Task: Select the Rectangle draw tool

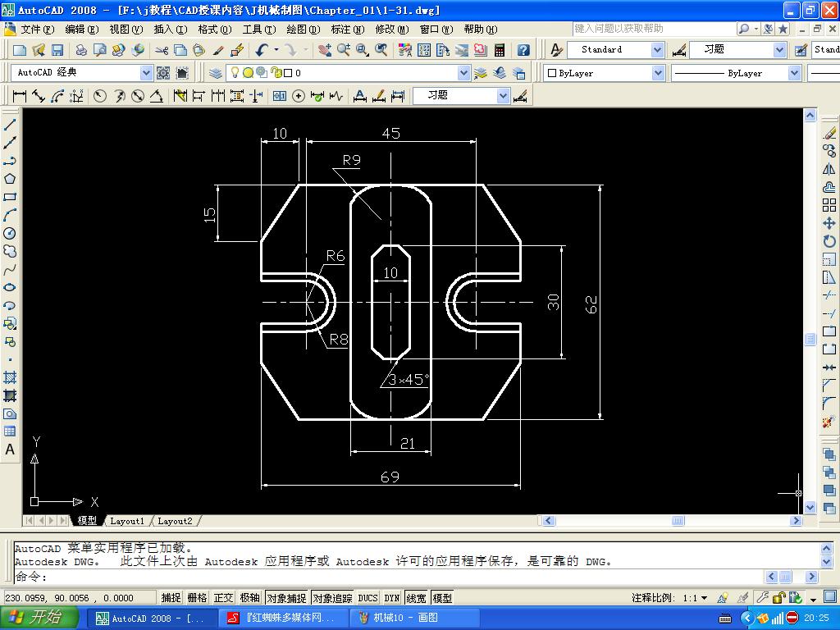Action: 10,197
